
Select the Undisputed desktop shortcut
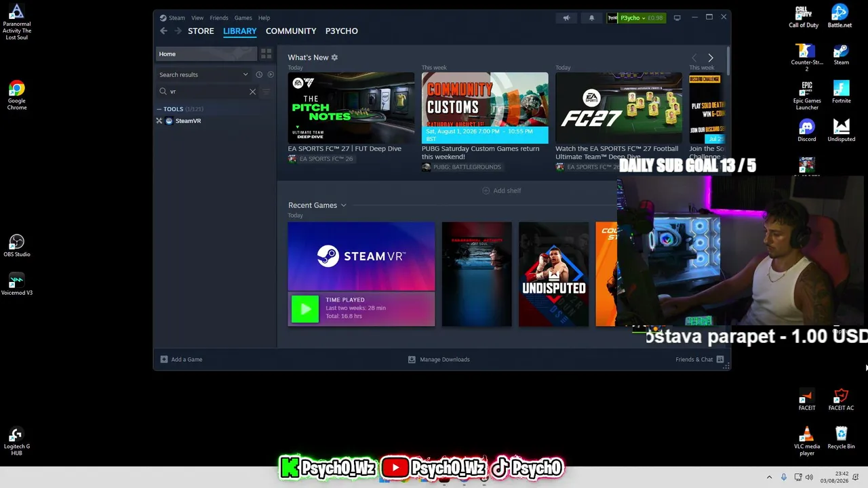pyautogui.click(x=841, y=131)
